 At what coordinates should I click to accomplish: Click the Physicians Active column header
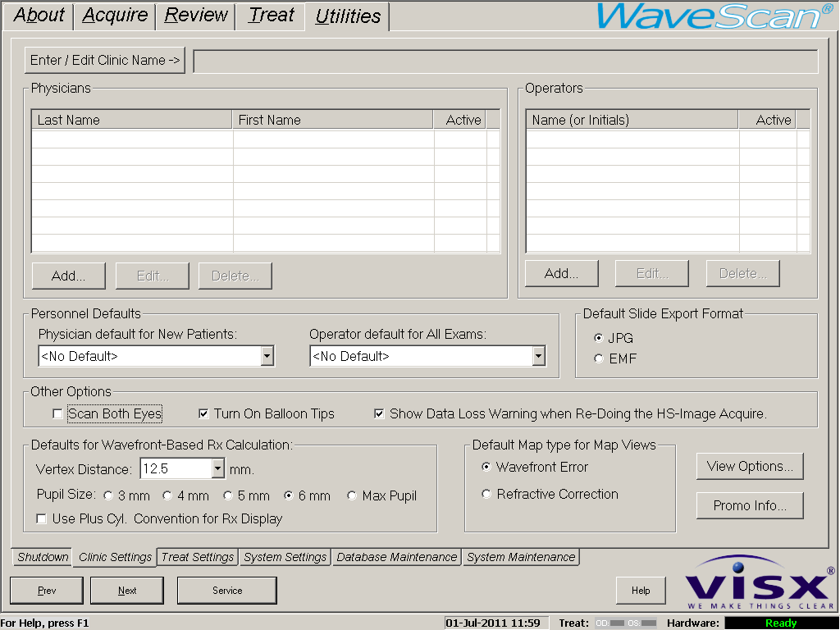tap(459, 120)
